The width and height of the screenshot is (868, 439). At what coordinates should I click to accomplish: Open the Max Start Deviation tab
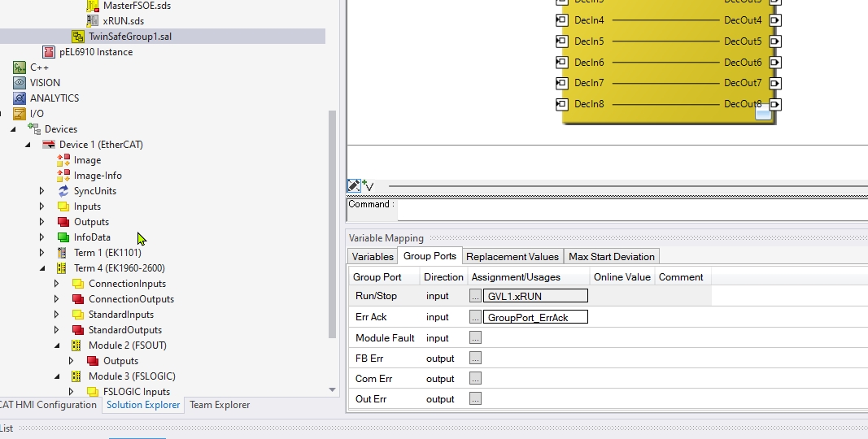tap(612, 256)
